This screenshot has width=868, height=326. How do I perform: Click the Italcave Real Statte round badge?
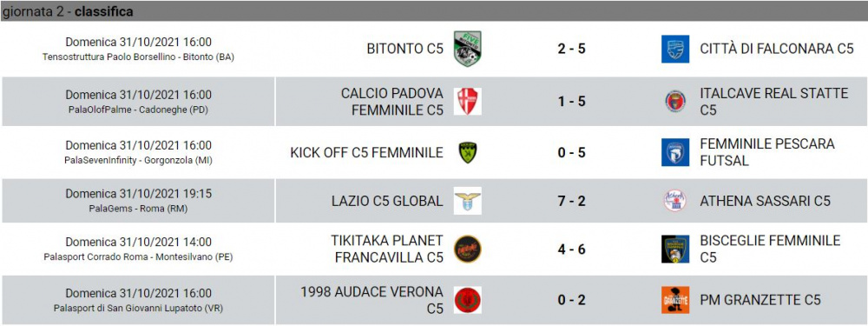tap(674, 102)
